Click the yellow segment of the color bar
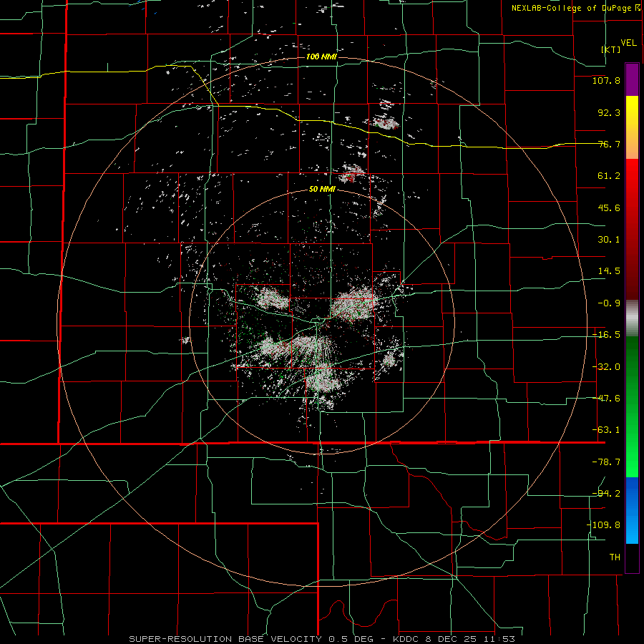This screenshot has height=644, width=644. click(632, 127)
